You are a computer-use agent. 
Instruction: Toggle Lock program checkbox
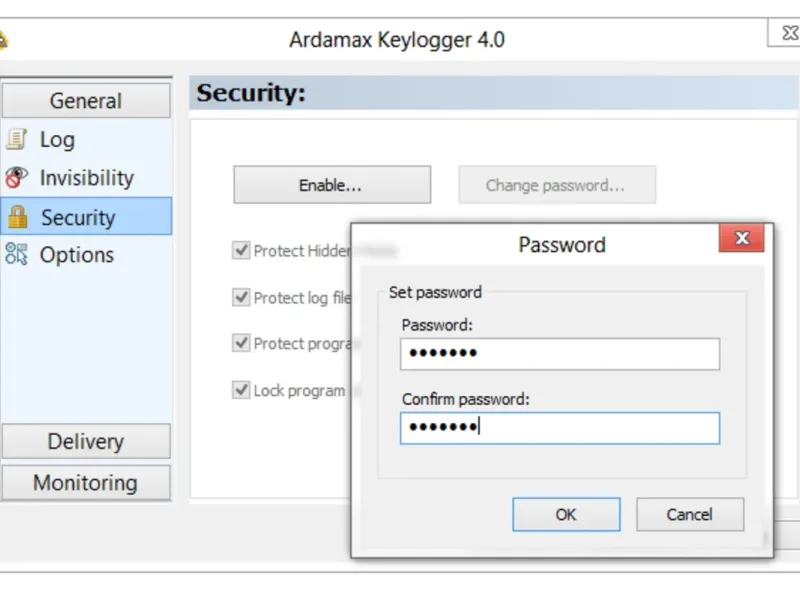pos(241,390)
